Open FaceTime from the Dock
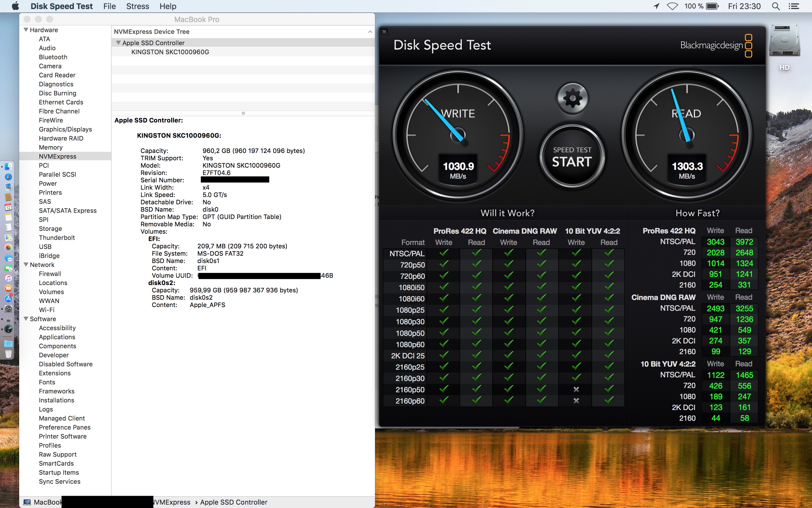Viewport: 812px width, 508px height. [8, 268]
